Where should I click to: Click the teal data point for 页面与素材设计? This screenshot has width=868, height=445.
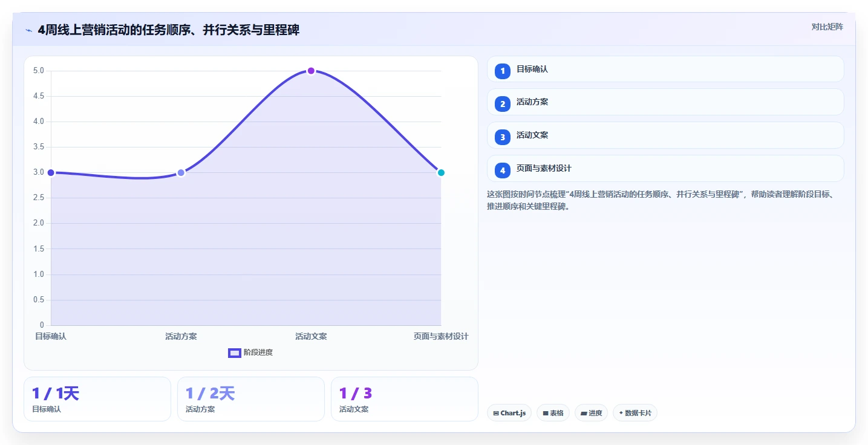(x=441, y=173)
